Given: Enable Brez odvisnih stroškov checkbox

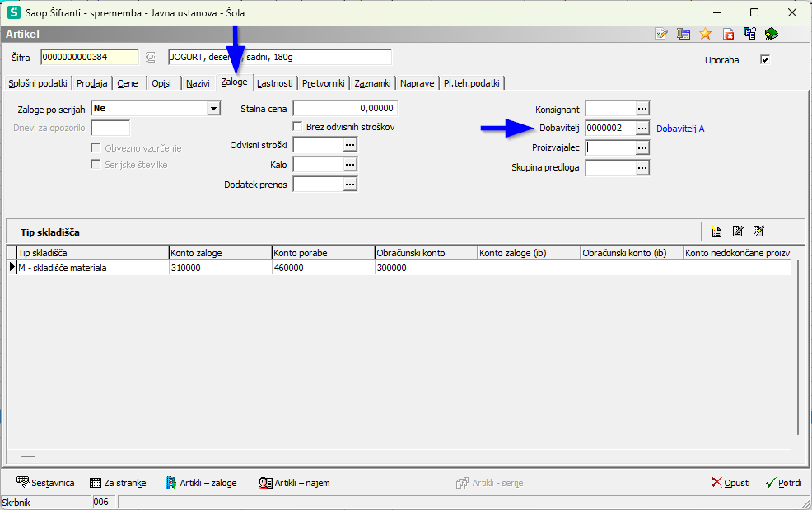Looking at the screenshot, I should [298, 126].
